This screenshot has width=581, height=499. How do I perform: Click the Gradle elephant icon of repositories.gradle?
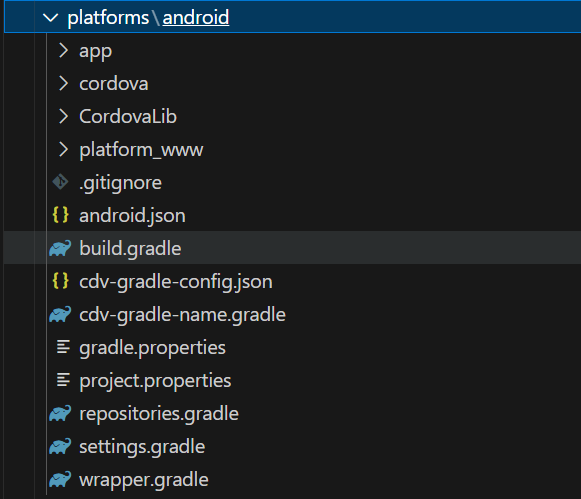pos(60,413)
